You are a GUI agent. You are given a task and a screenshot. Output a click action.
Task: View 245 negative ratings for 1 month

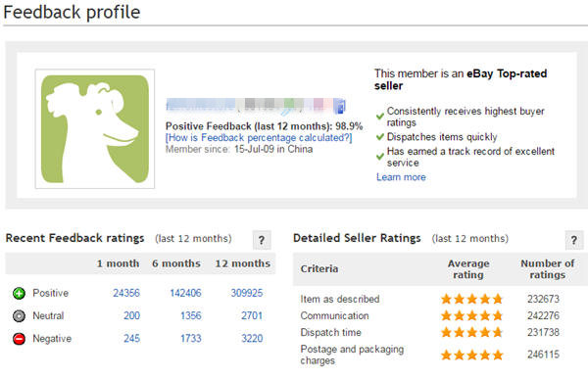(131, 339)
